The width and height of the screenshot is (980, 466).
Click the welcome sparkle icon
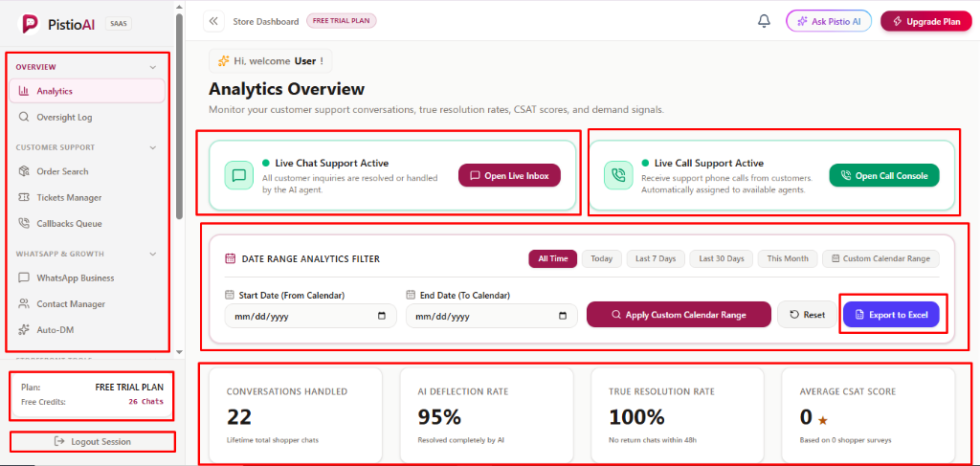(223, 61)
